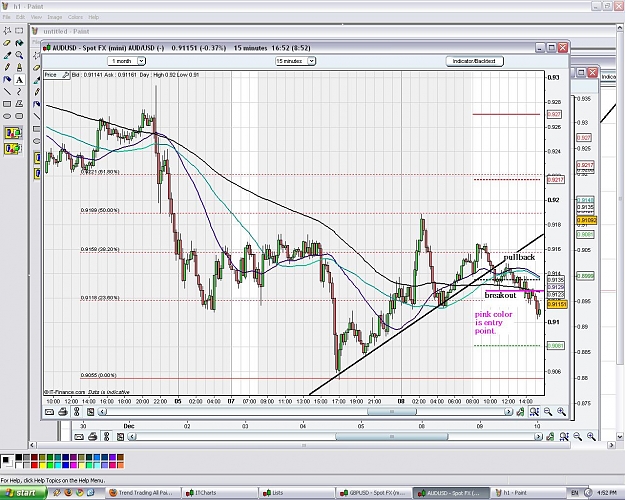The width and height of the screenshot is (625, 500).
Task: Click the green 0.9081 price level label
Action: point(556,346)
